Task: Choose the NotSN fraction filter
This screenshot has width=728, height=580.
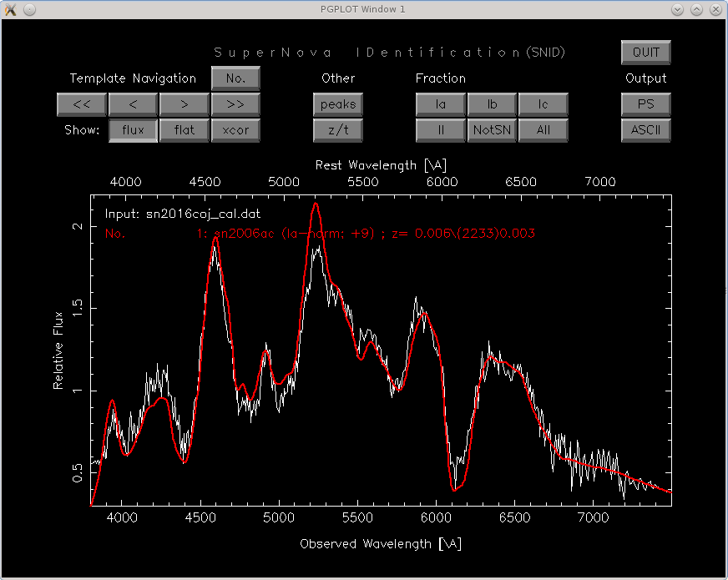Action: [x=492, y=130]
